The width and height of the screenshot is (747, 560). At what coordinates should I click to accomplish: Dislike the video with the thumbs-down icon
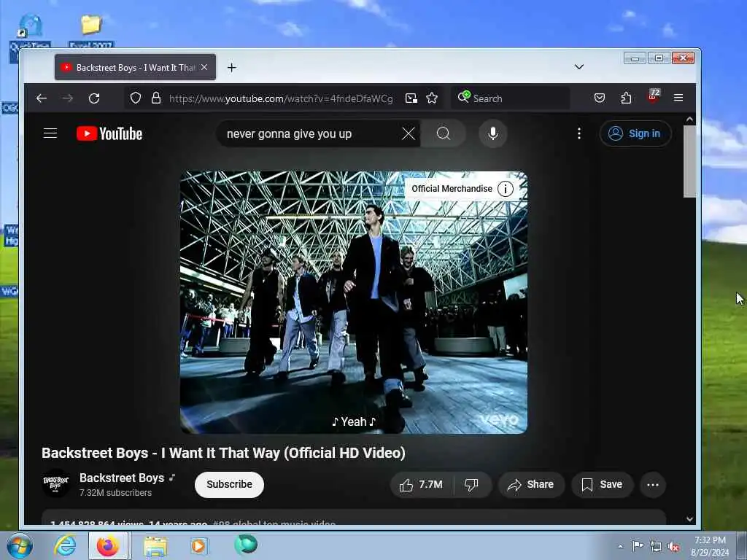point(471,485)
